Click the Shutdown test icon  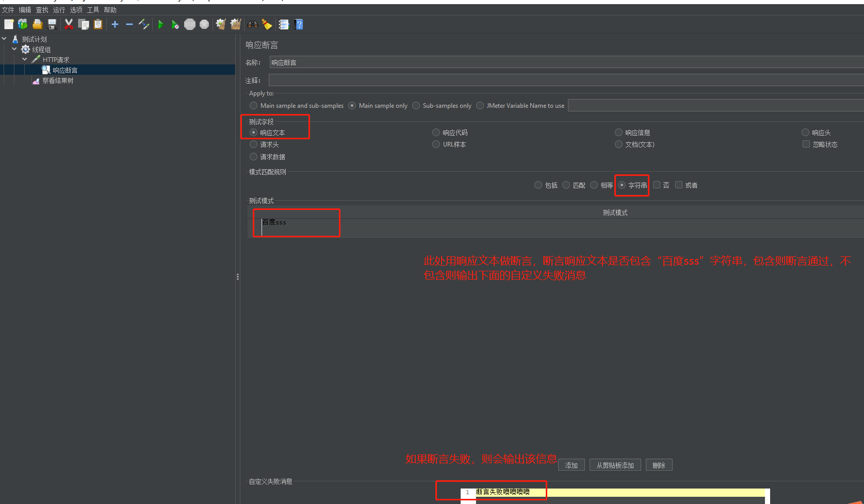[x=204, y=24]
